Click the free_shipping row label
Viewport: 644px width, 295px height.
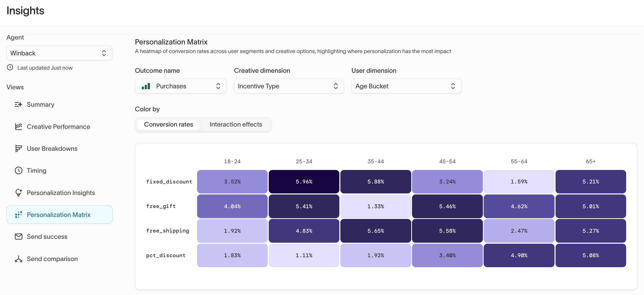[168, 231]
